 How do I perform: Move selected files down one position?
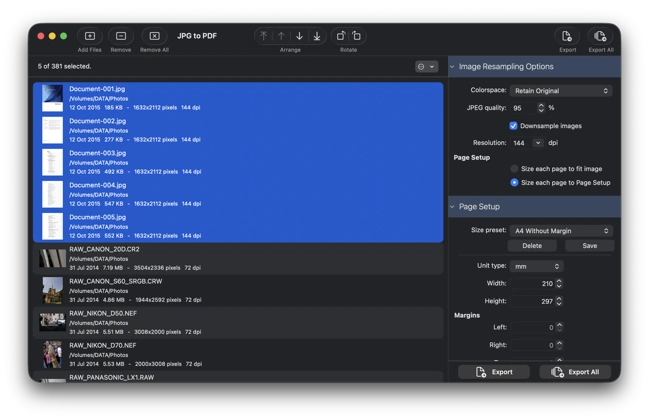click(299, 36)
